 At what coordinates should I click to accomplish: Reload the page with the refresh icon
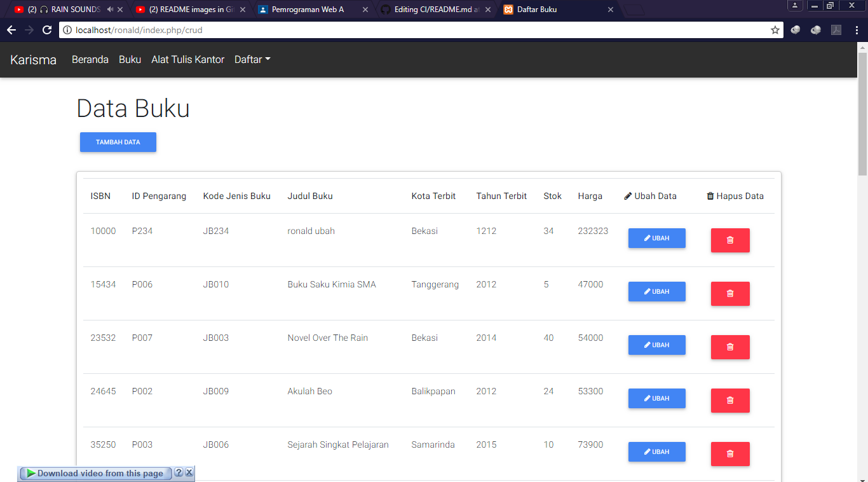pos(46,29)
